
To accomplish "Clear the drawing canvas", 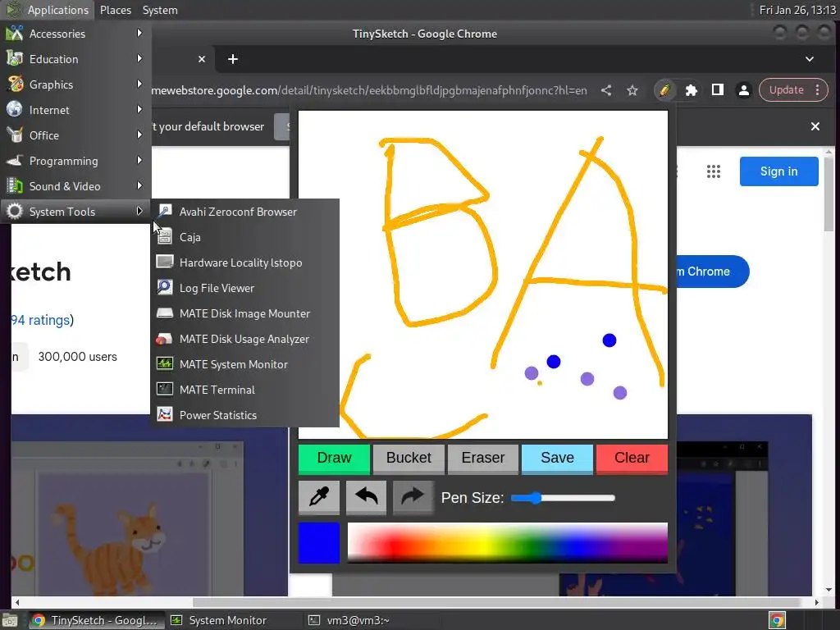I will coord(632,459).
